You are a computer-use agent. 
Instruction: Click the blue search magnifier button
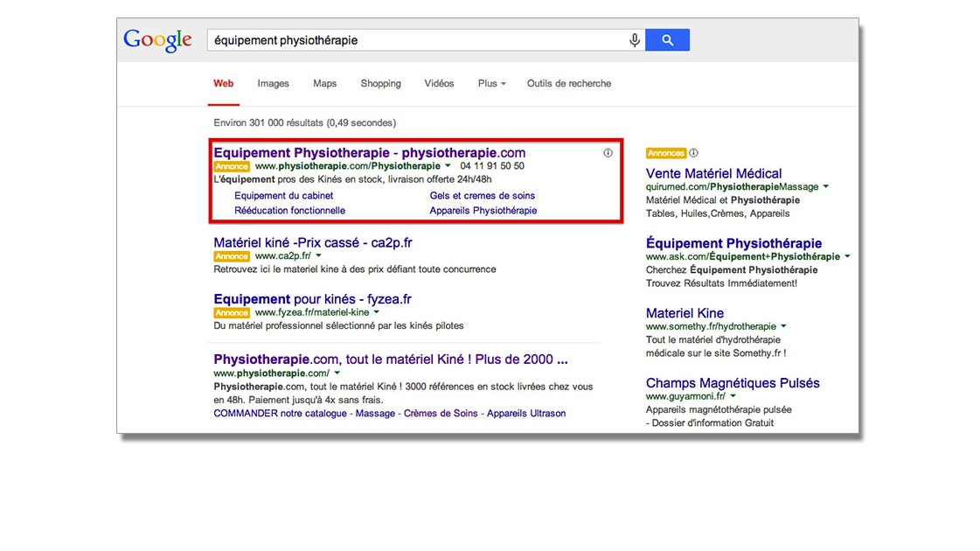click(668, 40)
